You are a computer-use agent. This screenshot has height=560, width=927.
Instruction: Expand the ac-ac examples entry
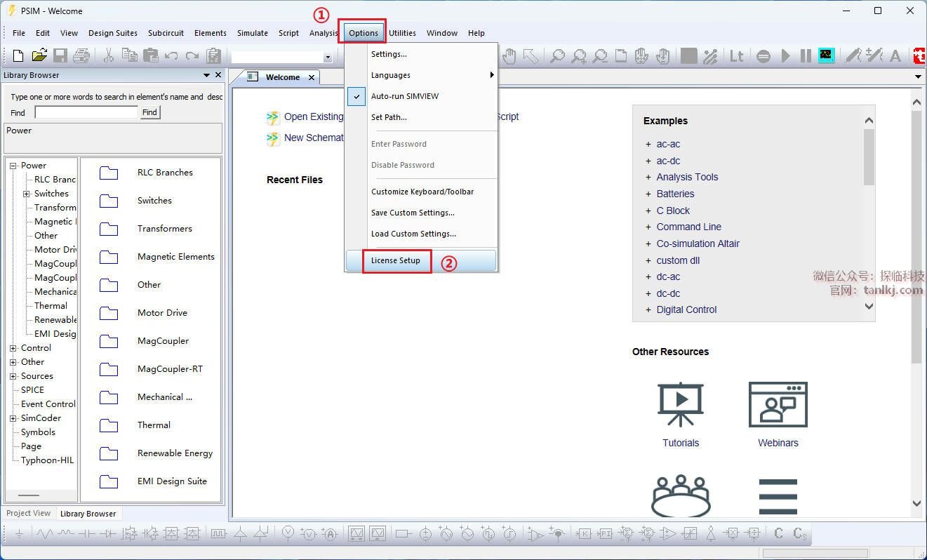tap(648, 144)
